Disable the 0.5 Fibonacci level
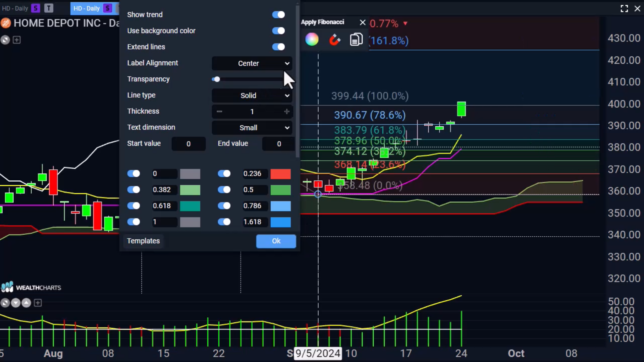This screenshot has width=644, height=362. tap(224, 190)
